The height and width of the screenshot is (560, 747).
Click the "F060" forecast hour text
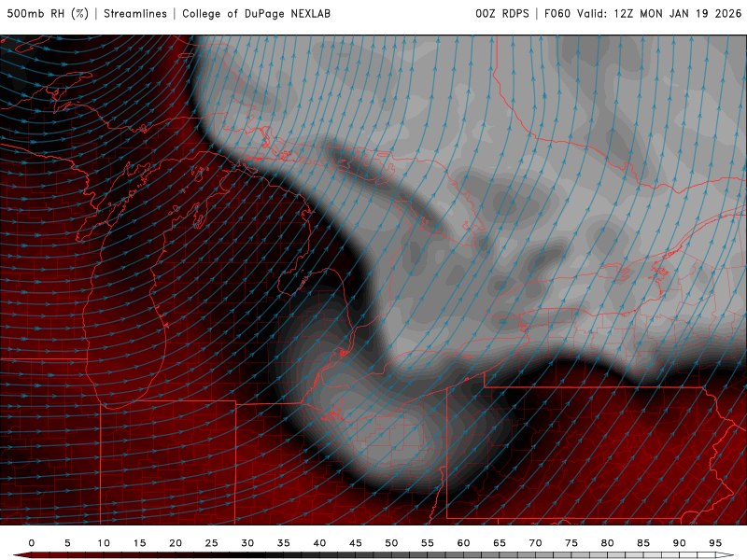pyautogui.click(x=557, y=14)
